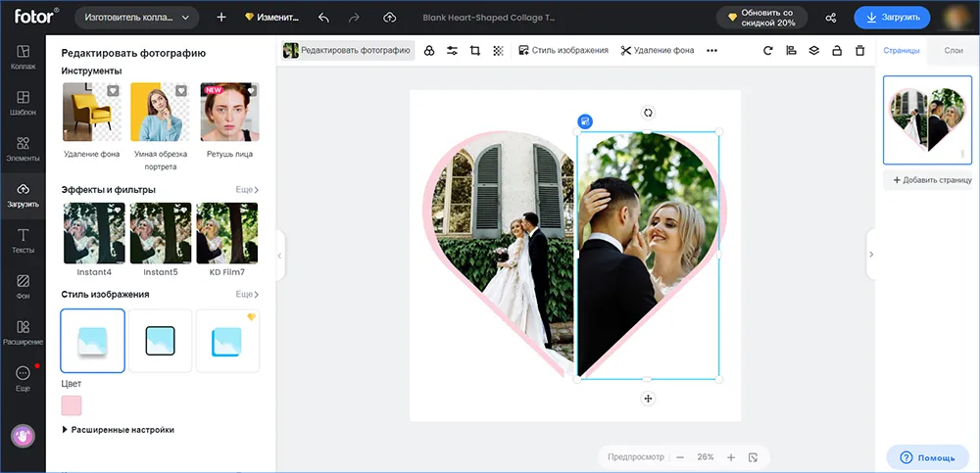Click the purple assistant icon at bottom left

pos(24,436)
